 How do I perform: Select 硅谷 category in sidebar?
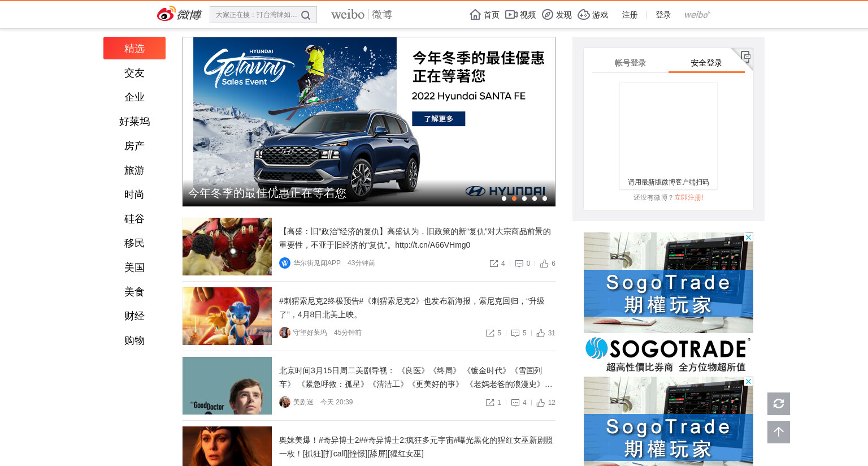[134, 219]
